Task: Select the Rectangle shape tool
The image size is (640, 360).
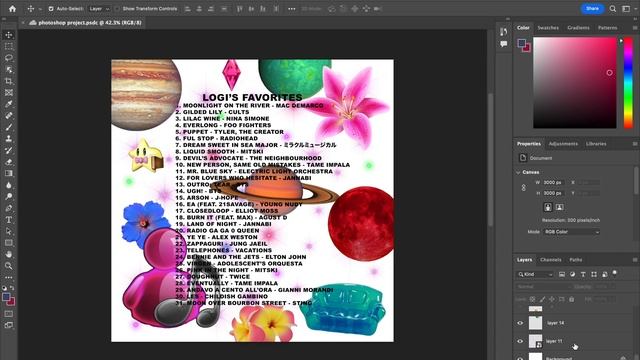Action: tap(9, 243)
